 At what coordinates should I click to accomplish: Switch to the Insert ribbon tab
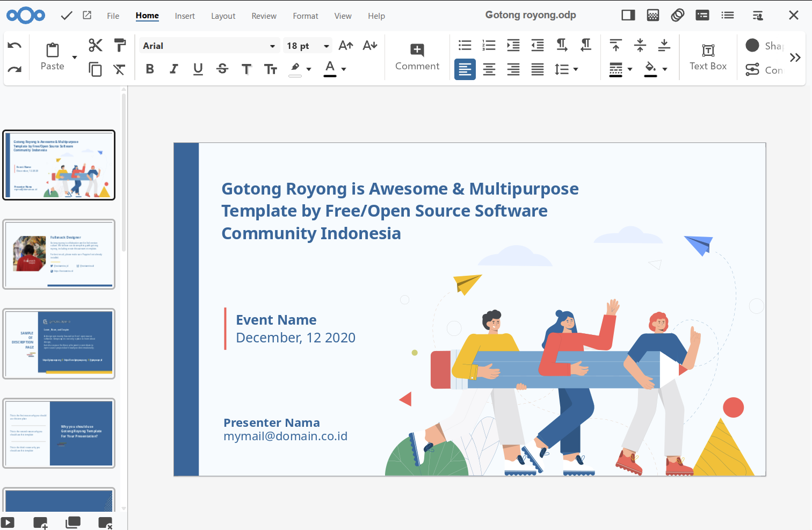(185, 16)
